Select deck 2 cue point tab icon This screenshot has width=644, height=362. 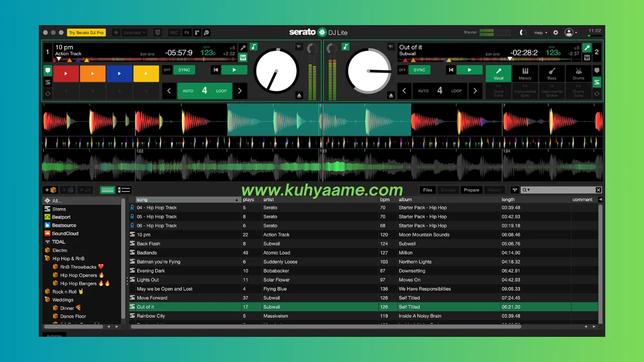click(x=597, y=70)
